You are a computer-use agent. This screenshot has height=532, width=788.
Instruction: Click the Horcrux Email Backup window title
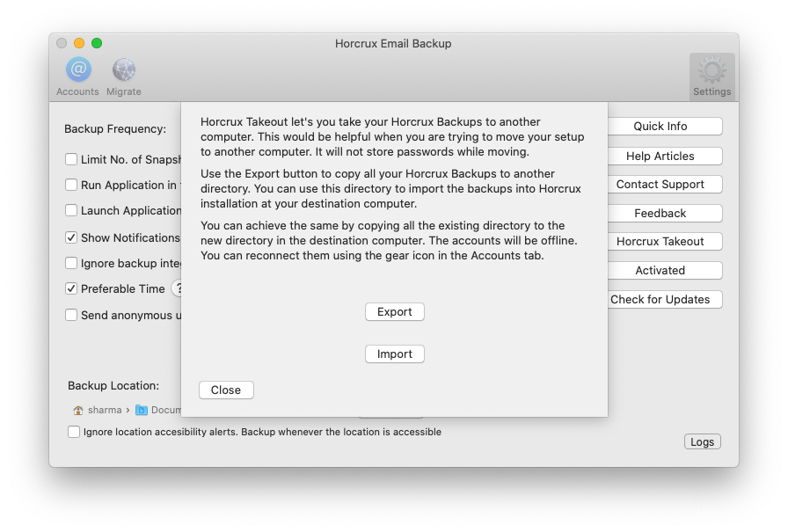[393, 44]
